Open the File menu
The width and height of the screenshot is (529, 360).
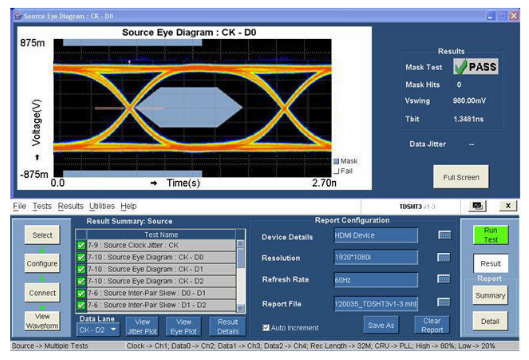coord(19,206)
